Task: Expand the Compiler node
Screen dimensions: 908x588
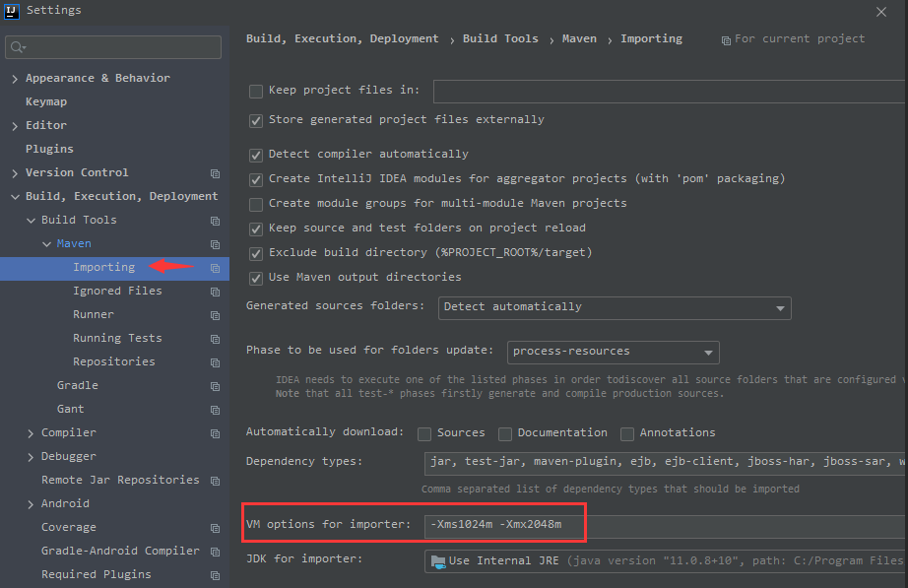Action: [x=31, y=433]
